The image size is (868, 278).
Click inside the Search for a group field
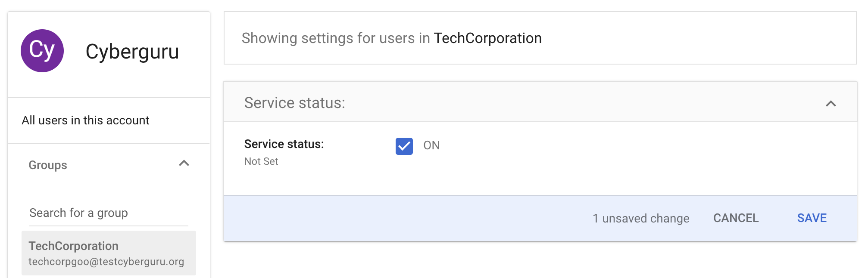click(109, 213)
